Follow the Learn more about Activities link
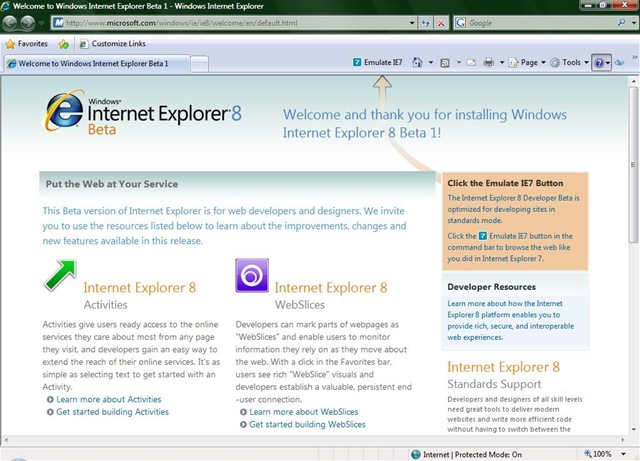The image size is (640, 461). [x=108, y=399]
